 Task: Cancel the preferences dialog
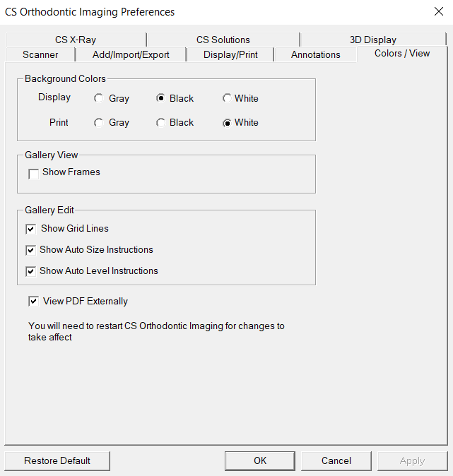click(336, 461)
